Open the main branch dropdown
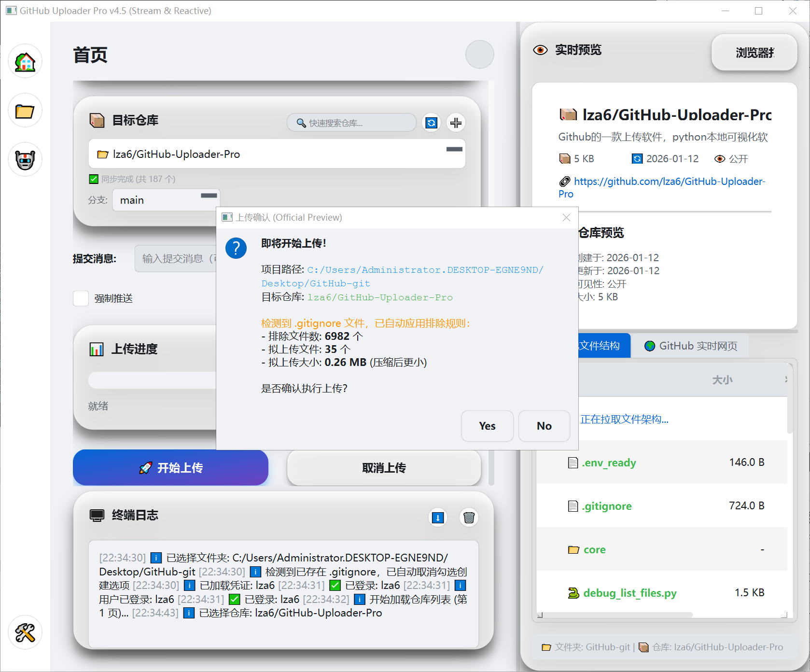Viewport: 810px width, 672px height. point(166,200)
